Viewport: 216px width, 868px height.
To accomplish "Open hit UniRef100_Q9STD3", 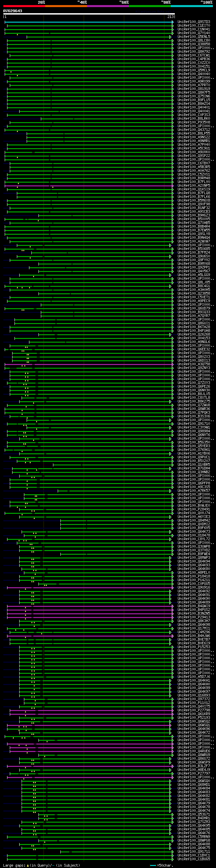I will click(194, 22).
